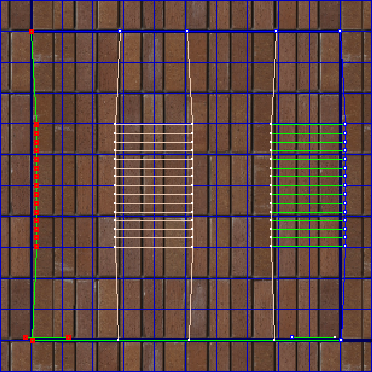Select leftmost white vertex on bottom edge

point(118,340)
